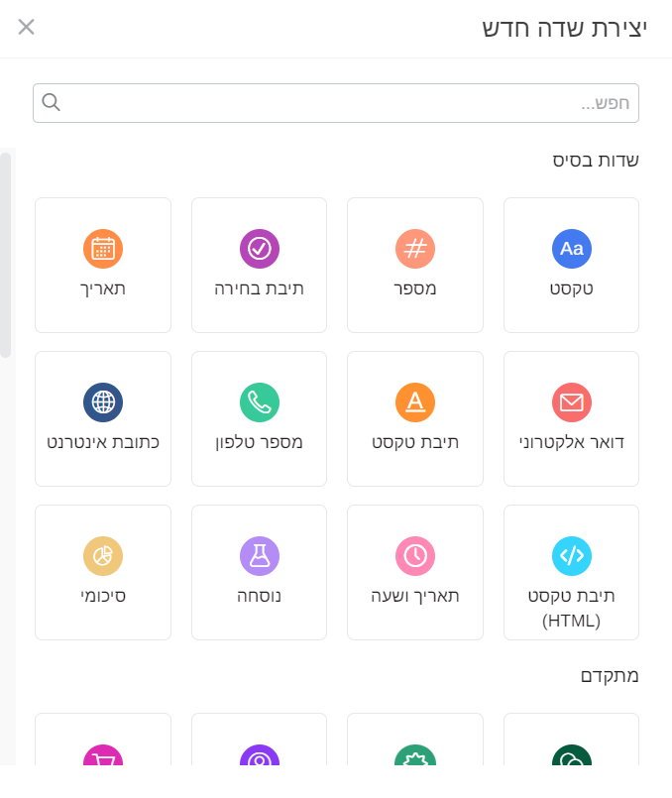Select the pink shopping cart icon
Screen dimensions: 672x798
point(103,756)
